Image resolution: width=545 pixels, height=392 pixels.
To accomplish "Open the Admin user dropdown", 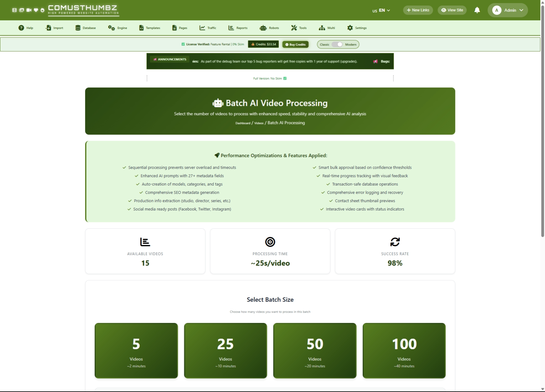I will [521, 10].
